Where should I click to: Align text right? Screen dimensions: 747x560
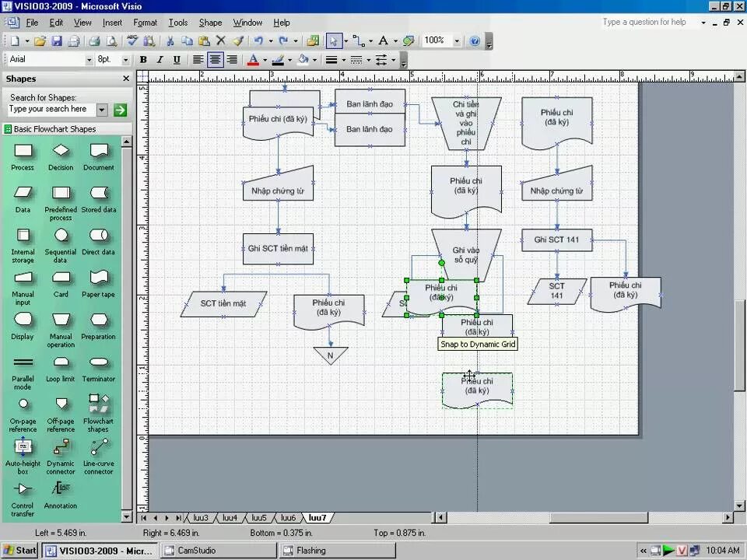[x=232, y=60]
